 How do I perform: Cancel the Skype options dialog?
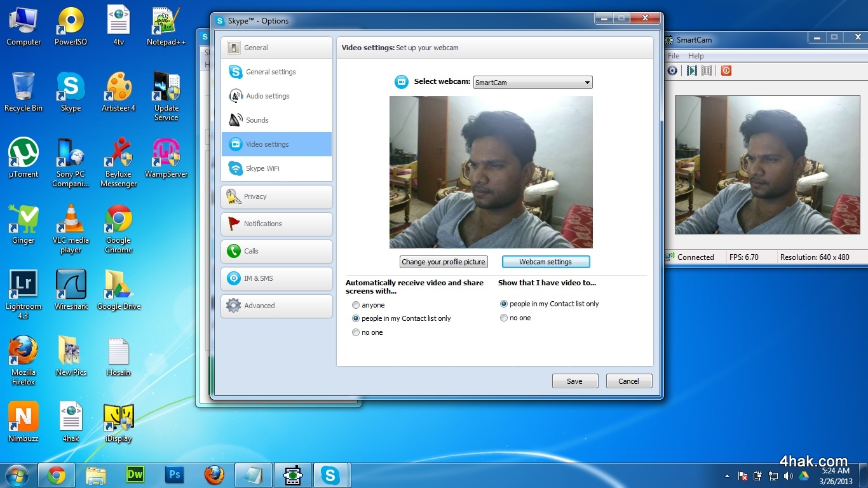click(x=628, y=381)
